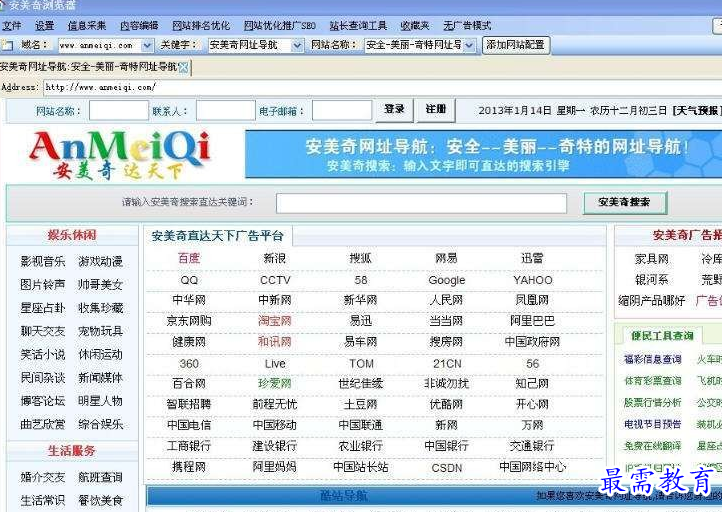Viewport: 722px width, 512px height.
Task: Open the 缩阴产品哪好 ad link
Action: pos(652,301)
